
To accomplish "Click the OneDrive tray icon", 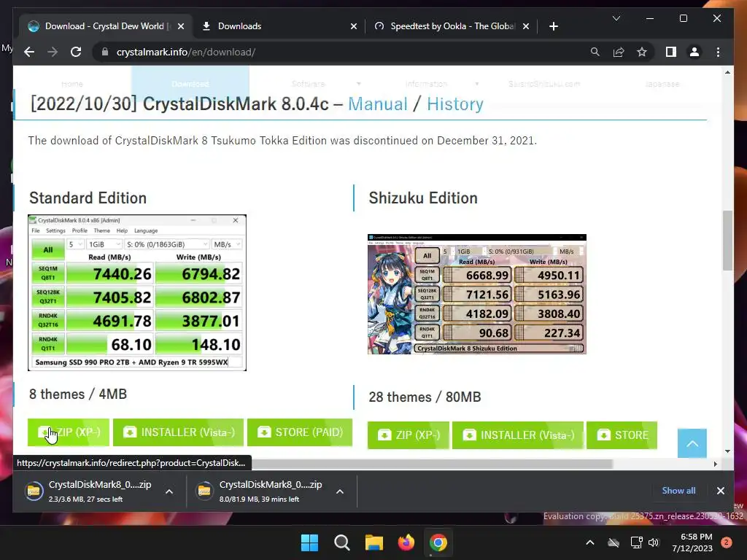I will pyautogui.click(x=614, y=542).
